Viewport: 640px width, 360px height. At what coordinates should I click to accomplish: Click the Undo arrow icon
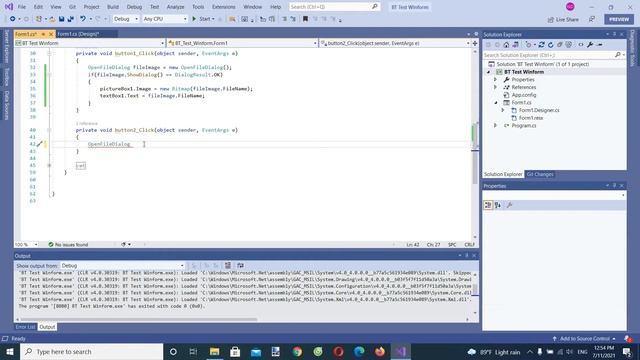pyautogui.click(x=83, y=19)
